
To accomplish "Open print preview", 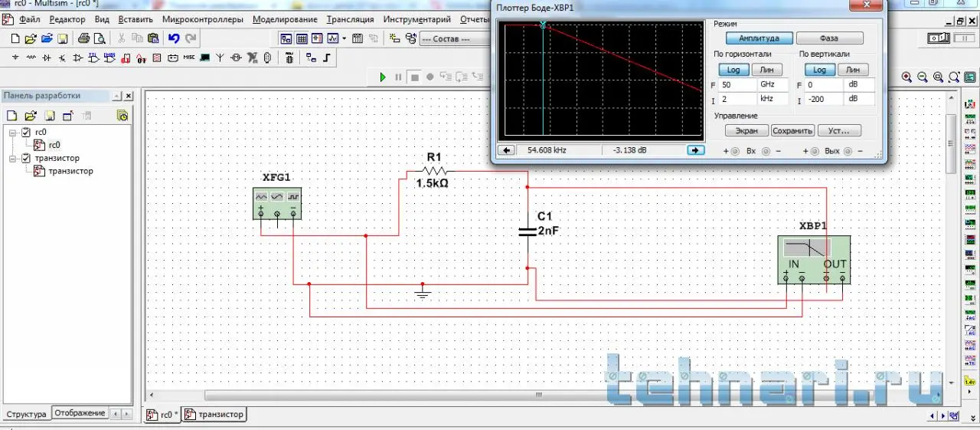I will [99, 38].
